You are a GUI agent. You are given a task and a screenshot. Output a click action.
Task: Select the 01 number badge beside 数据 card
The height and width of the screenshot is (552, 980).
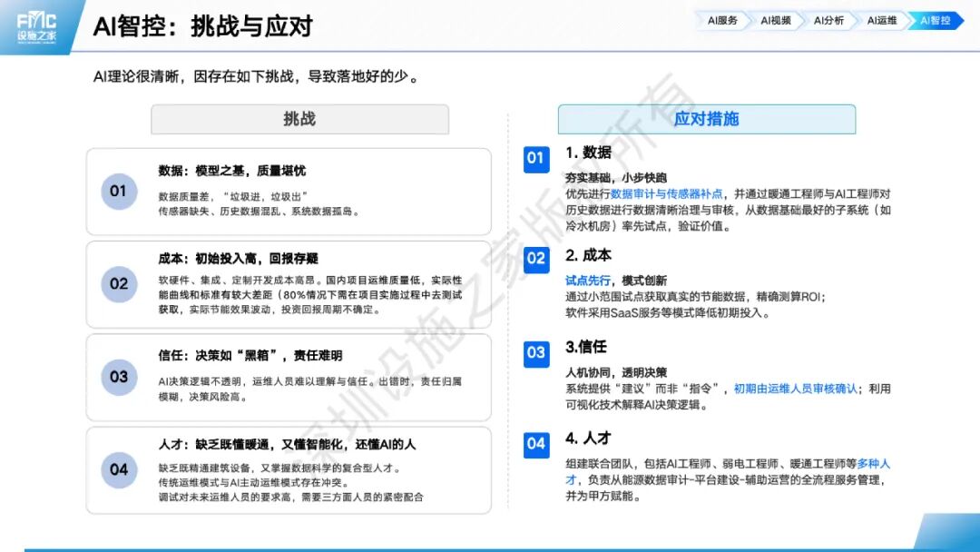pyautogui.click(x=118, y=192)
